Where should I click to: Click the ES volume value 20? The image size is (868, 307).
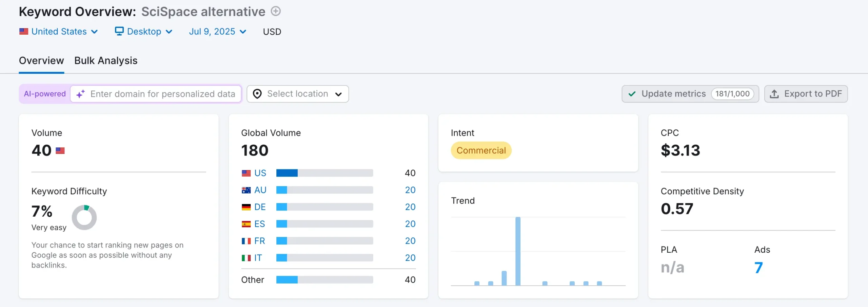(410, 224)
